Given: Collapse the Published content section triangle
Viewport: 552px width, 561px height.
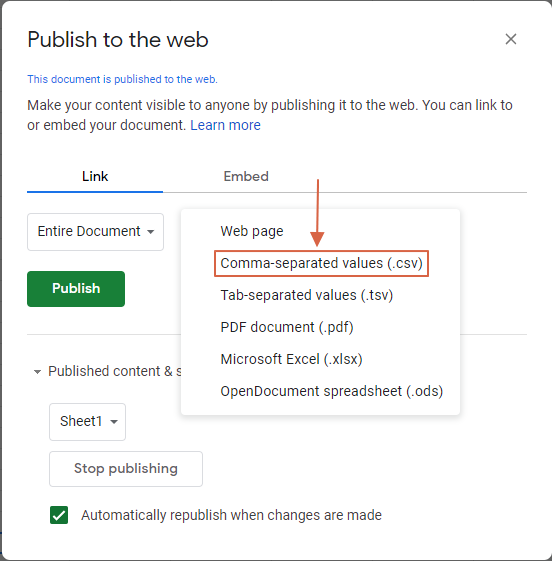Looking at the screenshot, I should tap(37, 372).
